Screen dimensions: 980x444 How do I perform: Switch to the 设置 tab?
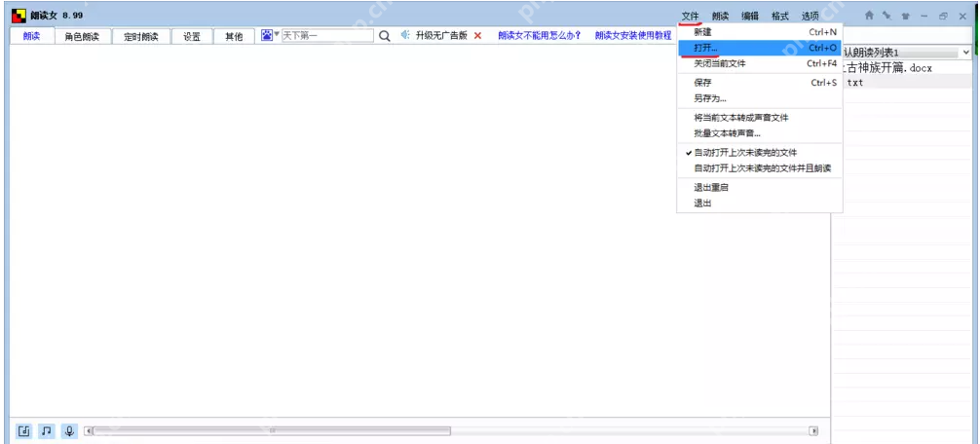pyautogui.click(x=192, y=37)
